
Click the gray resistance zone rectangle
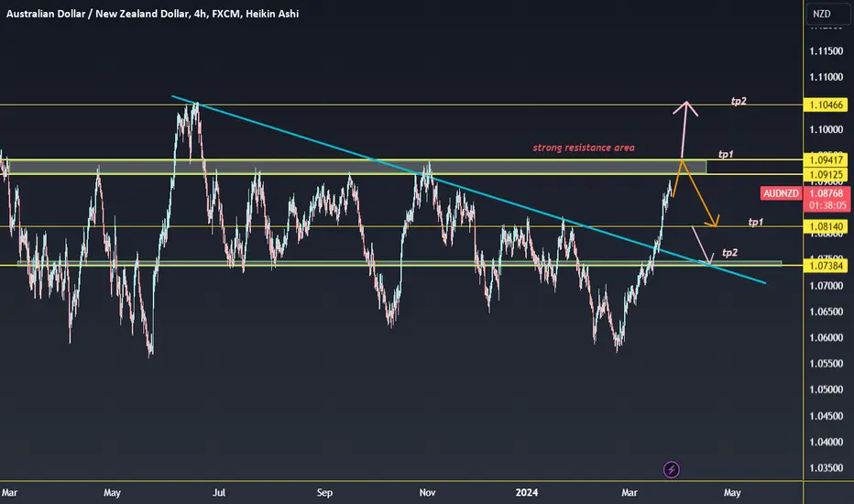pos(356,168)
